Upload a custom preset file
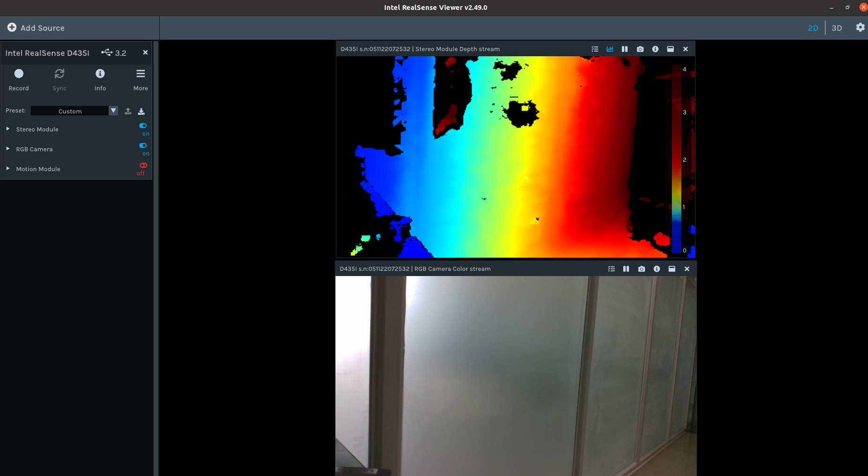868x476 pixels. [x=128, y=111]
